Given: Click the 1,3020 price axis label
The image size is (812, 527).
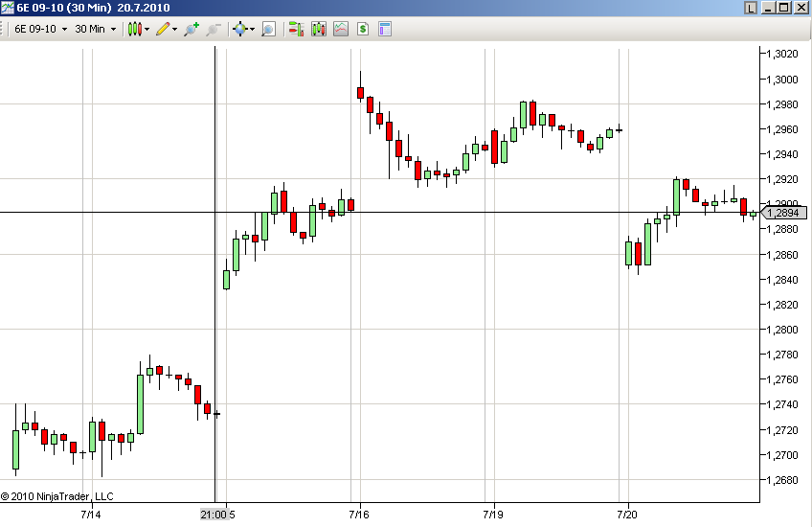Looking at the screenshot, I should 782,54.
